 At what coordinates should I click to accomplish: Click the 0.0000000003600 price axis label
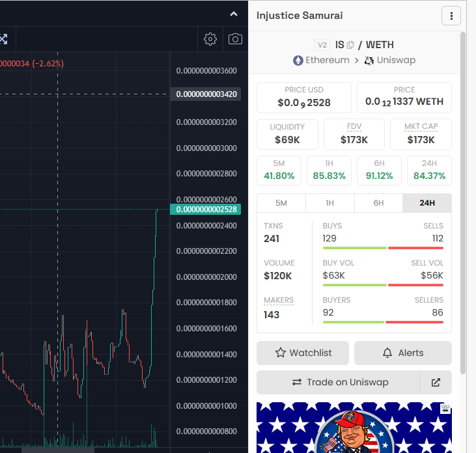pyautogui.click(x=206, y=71)
